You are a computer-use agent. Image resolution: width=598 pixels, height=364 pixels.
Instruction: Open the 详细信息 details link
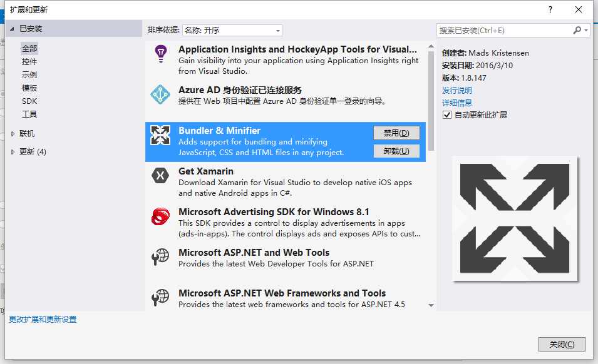coord(457,103)
